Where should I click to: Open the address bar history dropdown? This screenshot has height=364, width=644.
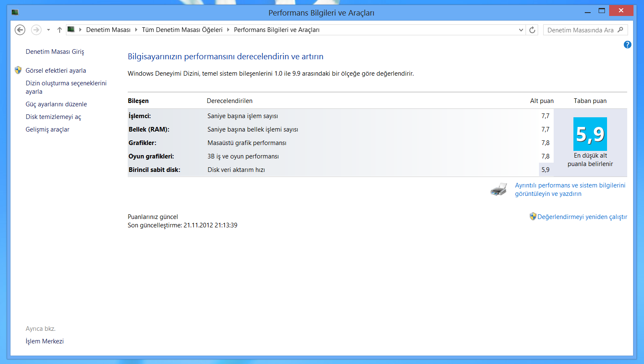(521, 30)
